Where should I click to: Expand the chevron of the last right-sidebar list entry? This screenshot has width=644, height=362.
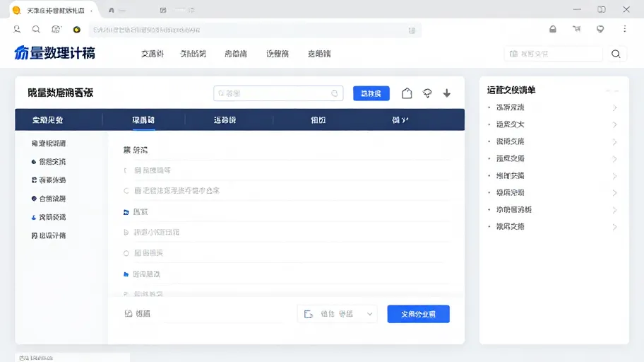(x=614, y=227)
